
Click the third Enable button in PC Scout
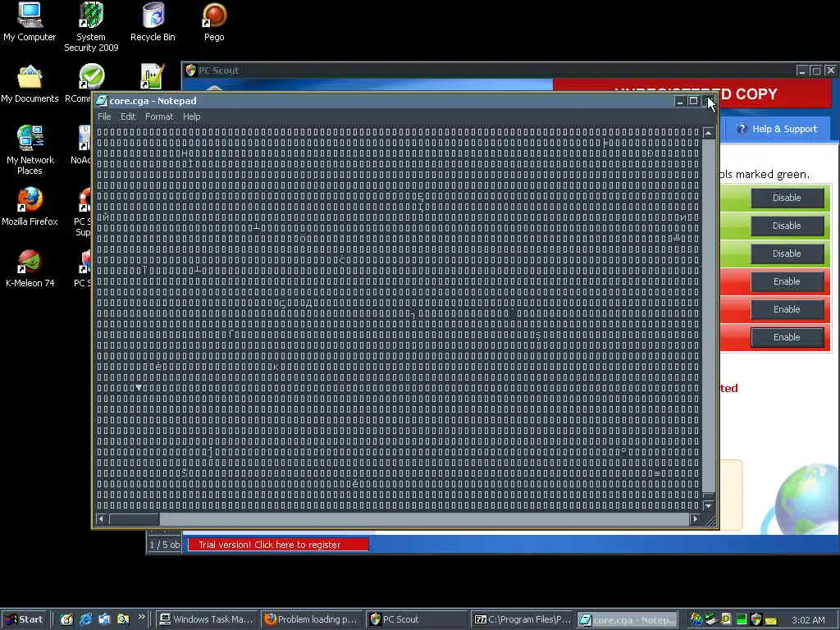point(787,337)
